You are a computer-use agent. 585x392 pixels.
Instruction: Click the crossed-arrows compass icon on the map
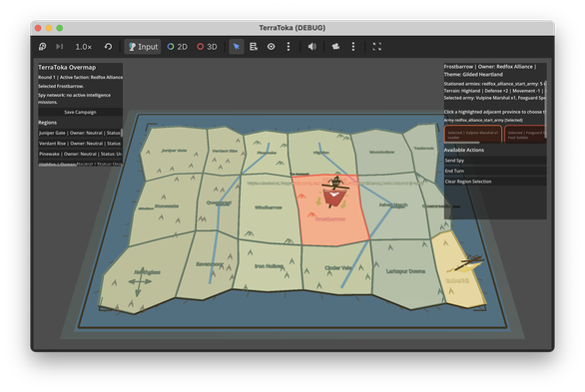(139, 281)
